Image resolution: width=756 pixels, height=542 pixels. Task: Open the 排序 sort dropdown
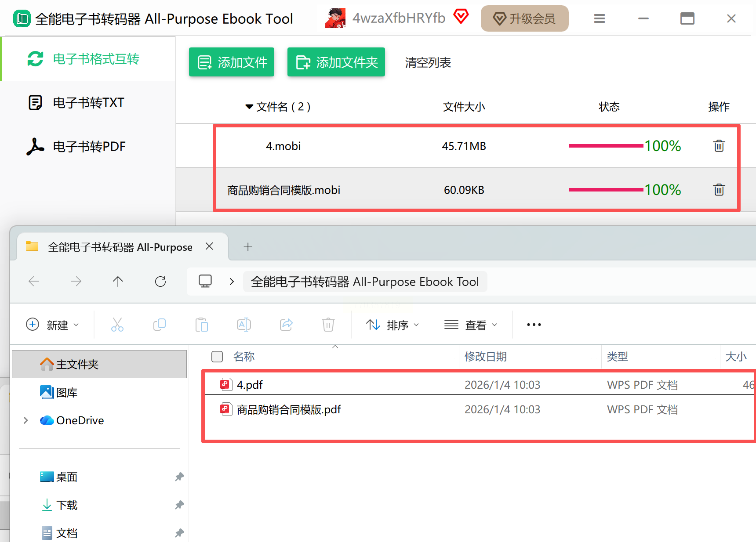(393, 325)
